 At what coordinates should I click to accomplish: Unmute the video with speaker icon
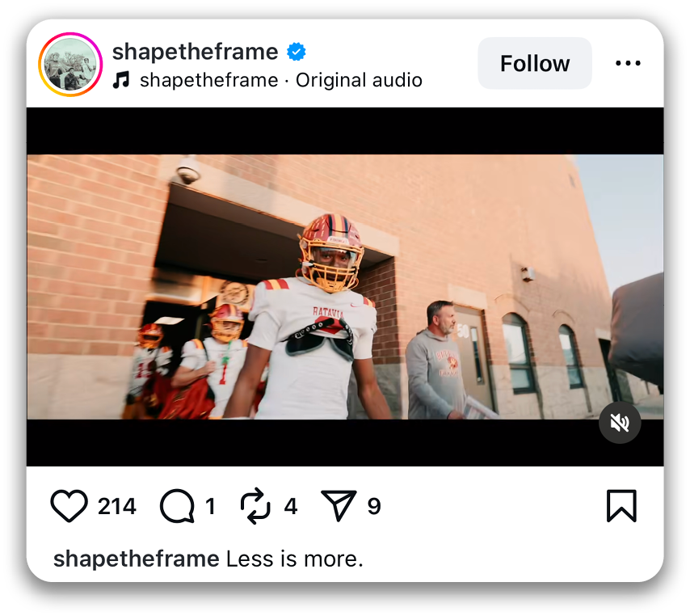[x=620, y=423]
